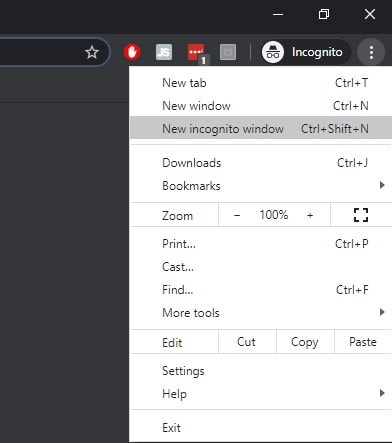Open a New tab from menu
Image resolution: width=392 pixels, height=443 pixels.
click(x=261, y=83)
